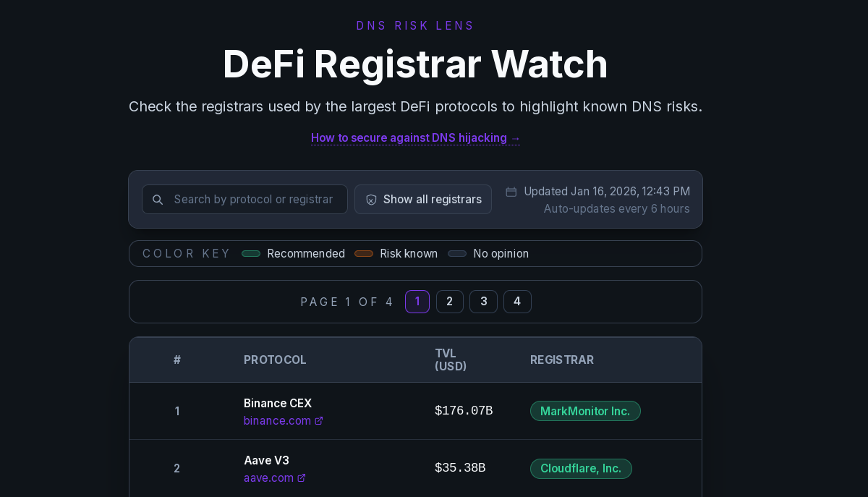This screenshot has height=497, width=868.
Task: Select page 1 in the pagination
Action: tap(417, 302)
